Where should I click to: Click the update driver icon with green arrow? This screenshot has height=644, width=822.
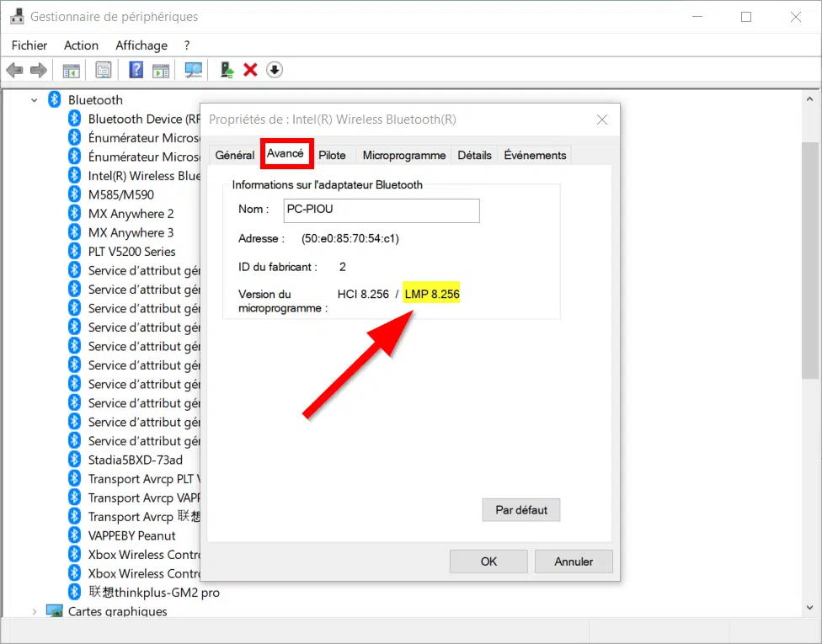click(x=227, y=70)
